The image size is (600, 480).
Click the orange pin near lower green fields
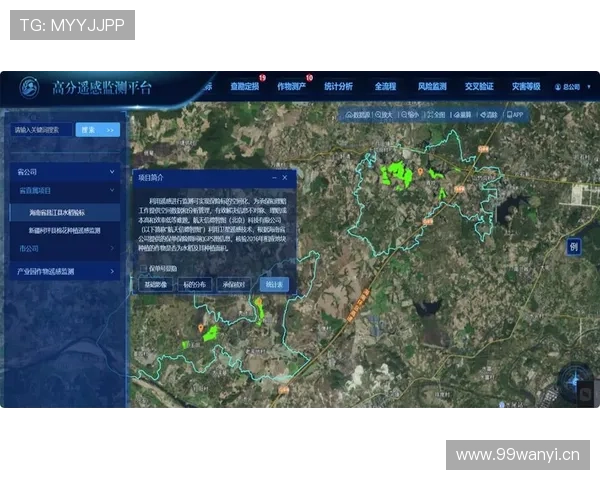(x=201, y=328)
